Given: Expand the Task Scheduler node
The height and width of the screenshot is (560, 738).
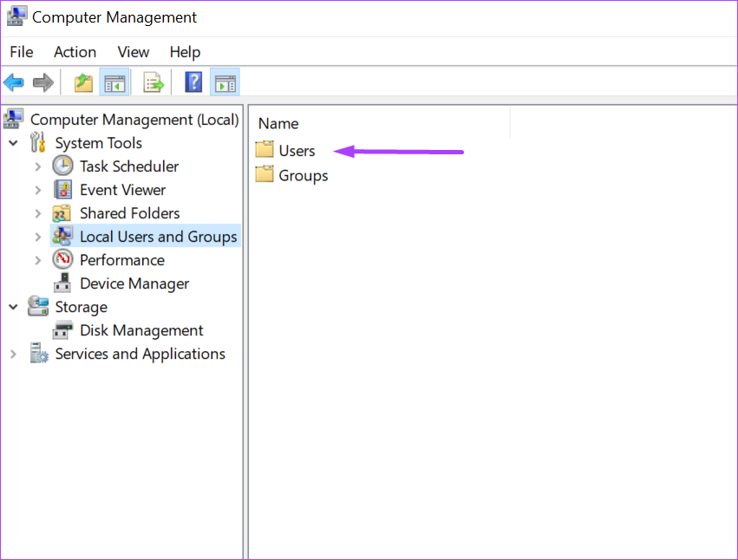Looking at the screenshot, I should click(38, 166).
